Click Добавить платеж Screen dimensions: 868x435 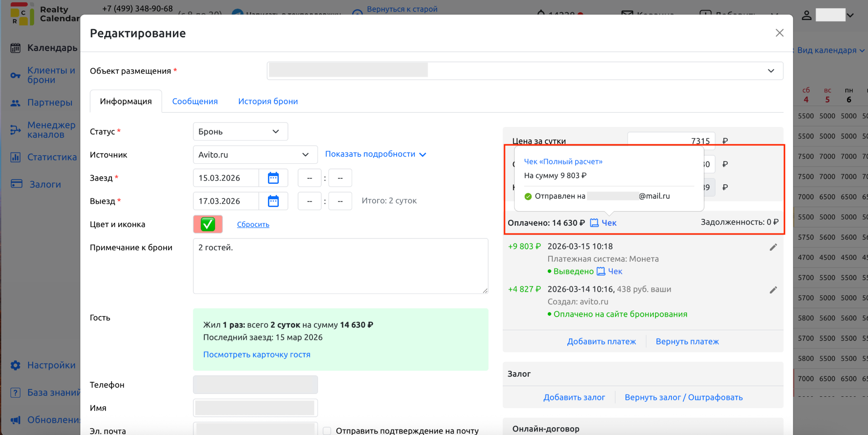(601, 342)
